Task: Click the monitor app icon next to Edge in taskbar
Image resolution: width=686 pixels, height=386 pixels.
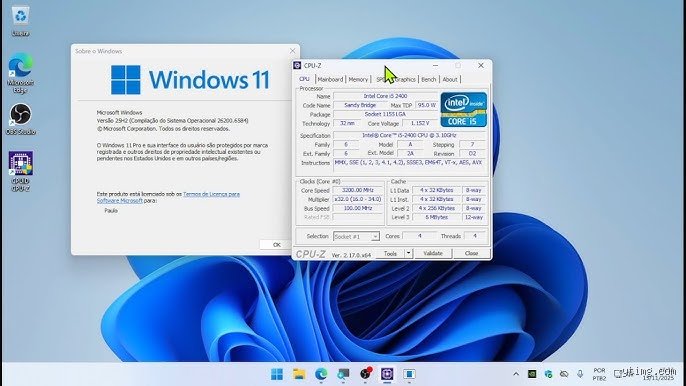Action: pos(343,374)
